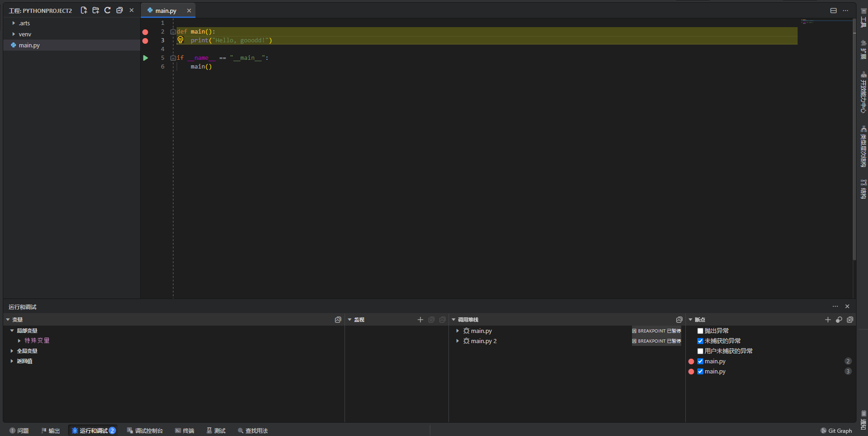Open the 开放能力中心 sidebar panel

click(x=863, y=92)
